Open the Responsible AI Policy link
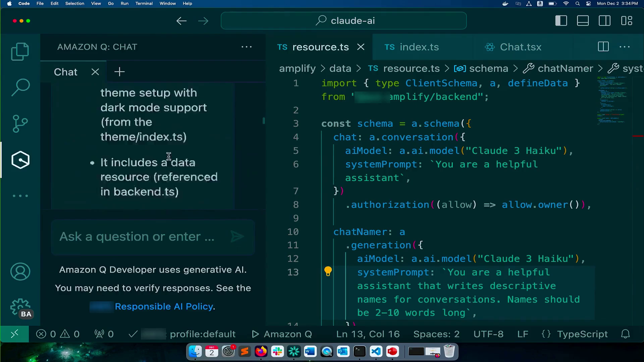The image size is (644, 362). point(164,306)
